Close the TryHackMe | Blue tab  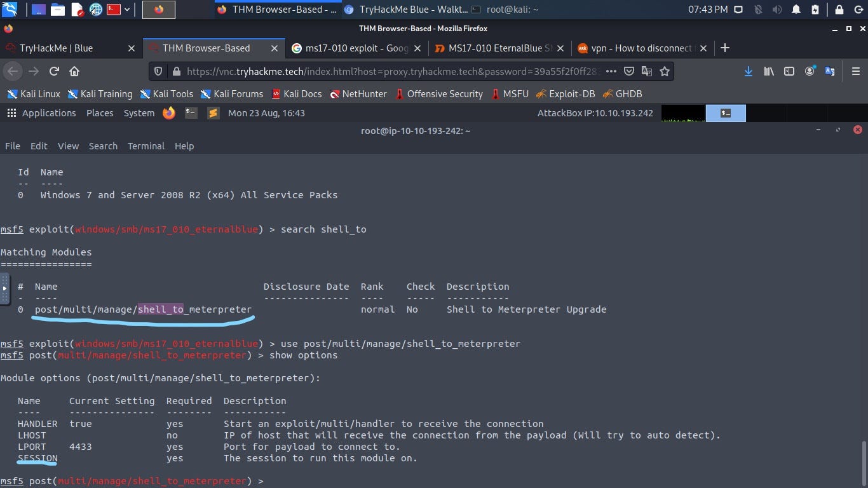click(132, 48)
